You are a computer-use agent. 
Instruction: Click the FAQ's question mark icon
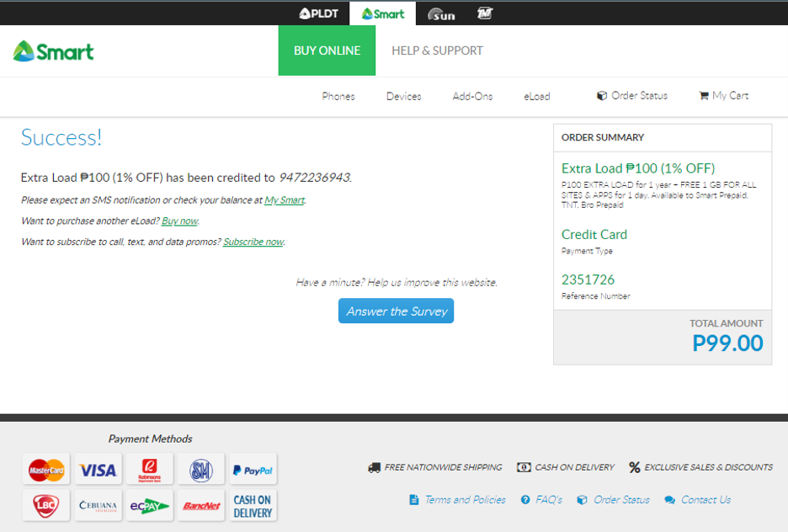(525, 500)
